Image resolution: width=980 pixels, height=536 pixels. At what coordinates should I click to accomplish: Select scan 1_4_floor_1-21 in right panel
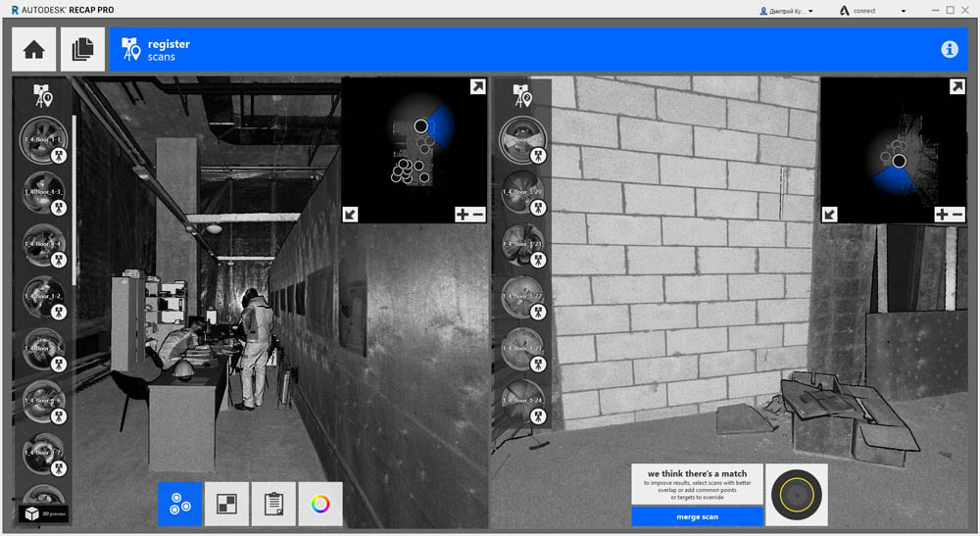522,244
